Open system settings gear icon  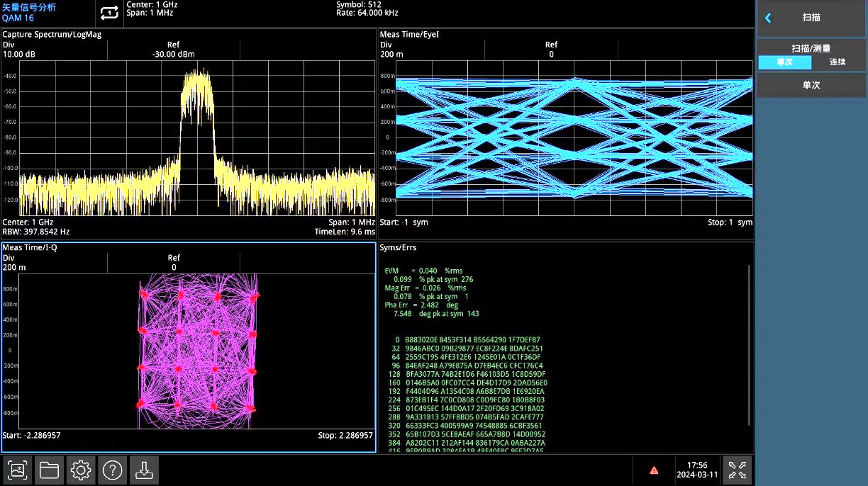tap(81, 470)
